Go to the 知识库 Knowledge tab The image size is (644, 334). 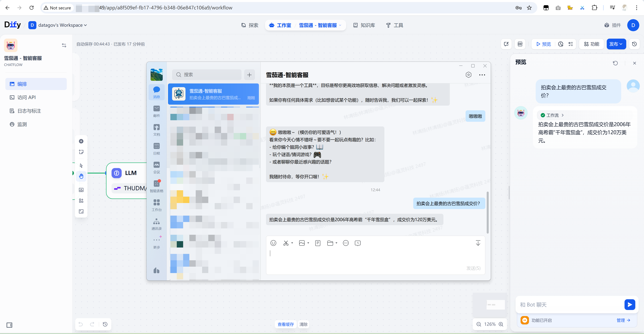coord(364,25)
